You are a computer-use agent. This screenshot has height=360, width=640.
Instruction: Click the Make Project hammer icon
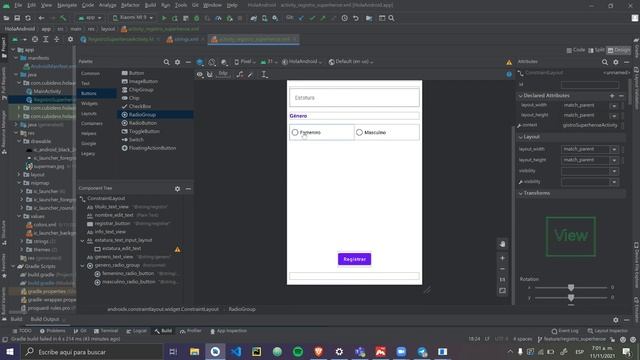(x=63, y=18)
